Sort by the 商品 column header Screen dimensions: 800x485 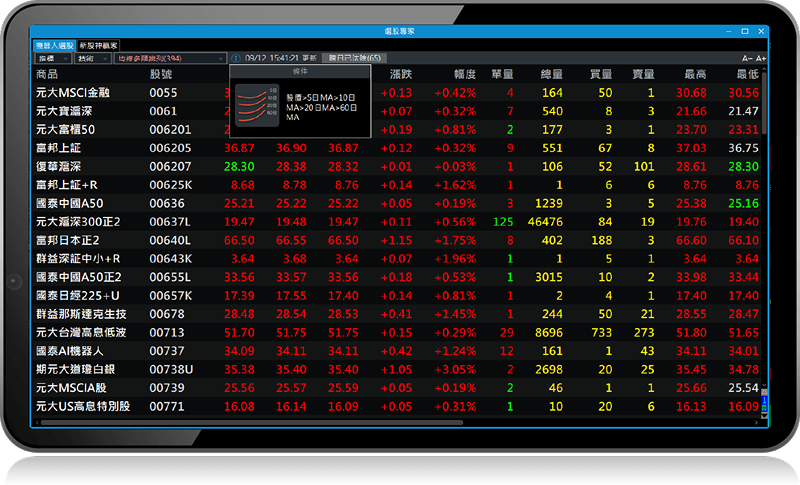pyautogui.click(x=47, y=74)
